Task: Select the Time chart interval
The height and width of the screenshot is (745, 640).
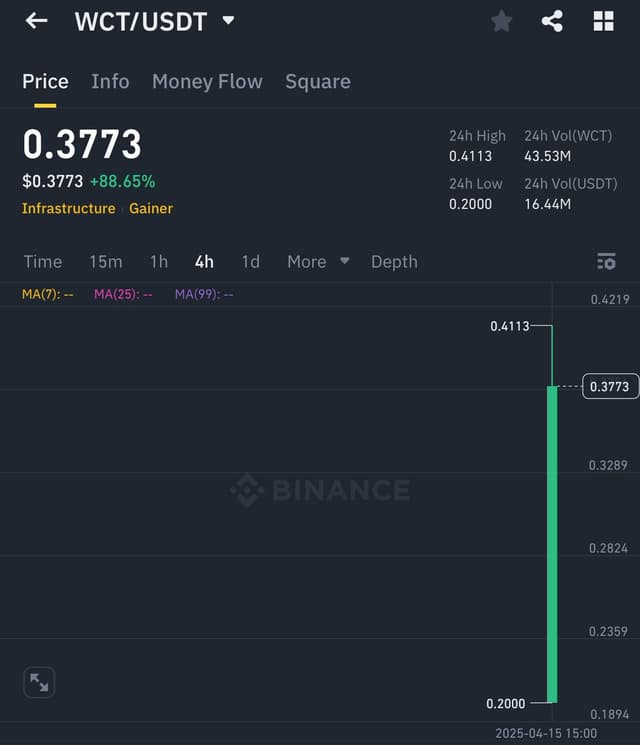Action: (x=43, y=262)
